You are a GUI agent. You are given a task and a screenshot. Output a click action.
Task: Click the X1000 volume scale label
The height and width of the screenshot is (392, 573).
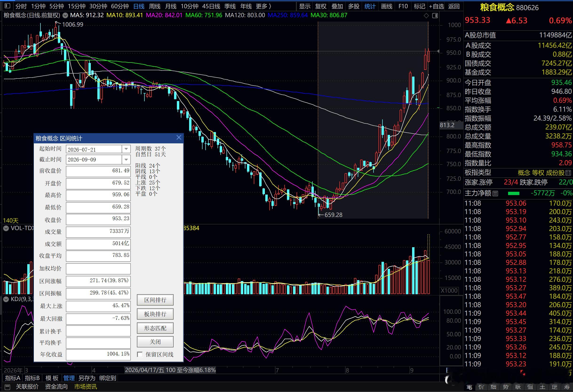449,290
